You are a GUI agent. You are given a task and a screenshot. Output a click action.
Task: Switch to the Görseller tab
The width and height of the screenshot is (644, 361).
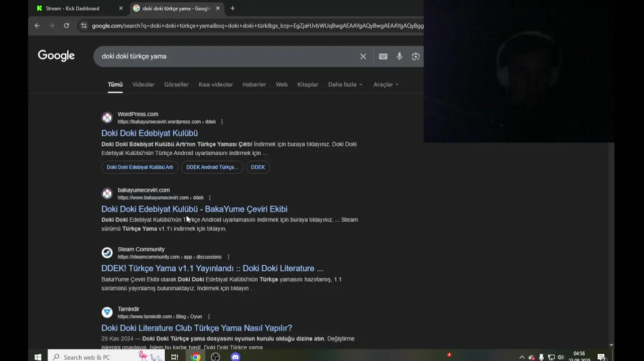point(176,84)
